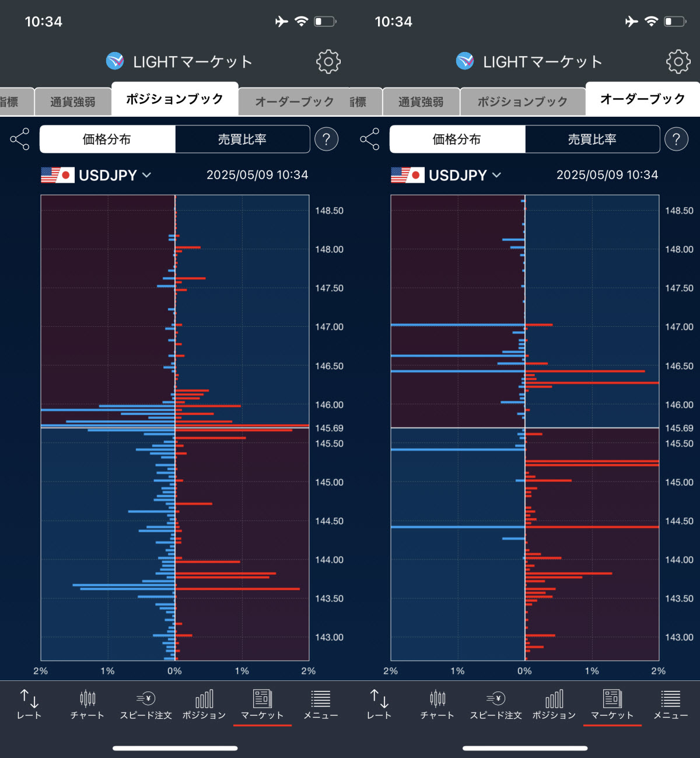Switch to 通貨強弱 tab on right screen
Viewport: 700px width, 758px height.
[421, 102]
